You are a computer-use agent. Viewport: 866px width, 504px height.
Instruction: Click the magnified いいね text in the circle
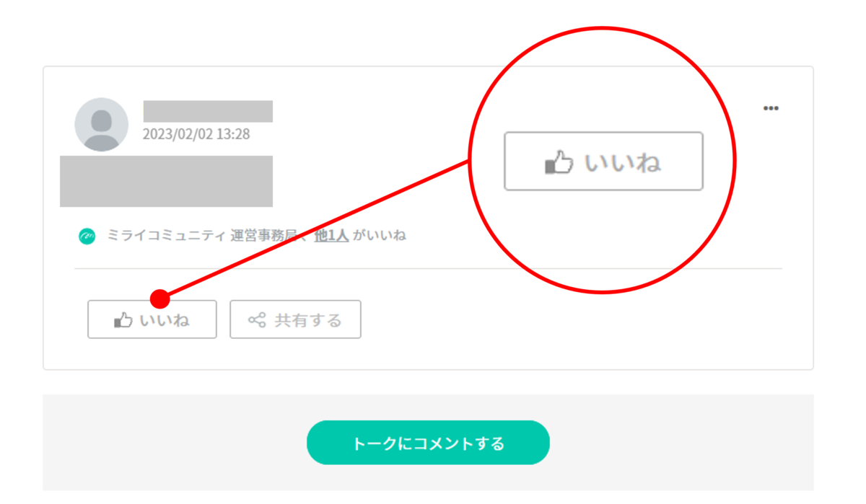click(623, 163)
